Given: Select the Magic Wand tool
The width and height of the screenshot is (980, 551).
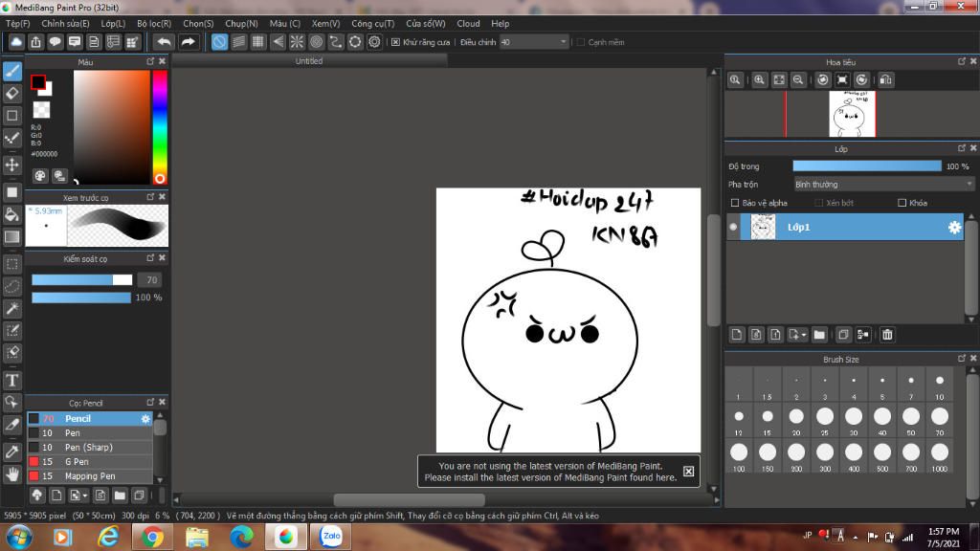Looking at the screenshot, I should 12,309.
